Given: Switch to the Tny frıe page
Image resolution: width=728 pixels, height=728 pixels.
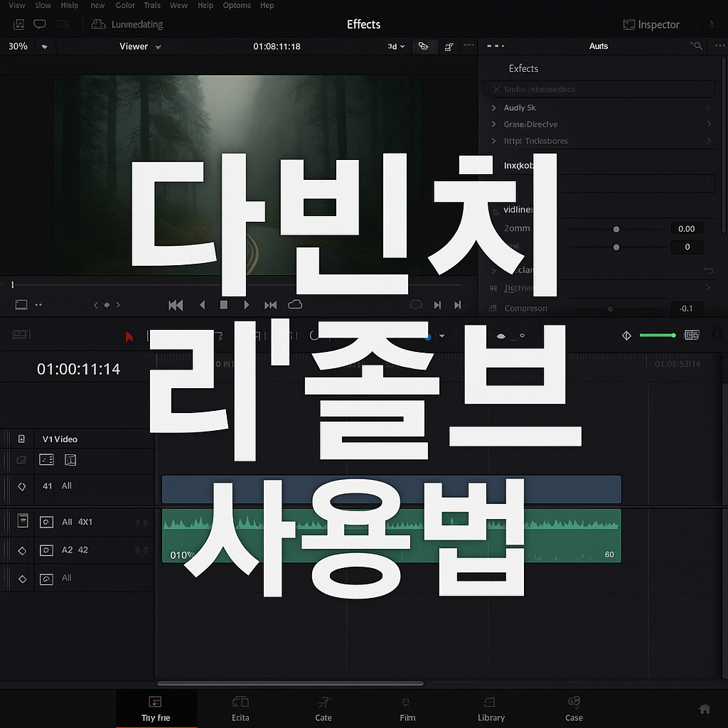Looking at the screenshot, I should tap(156, 709).
